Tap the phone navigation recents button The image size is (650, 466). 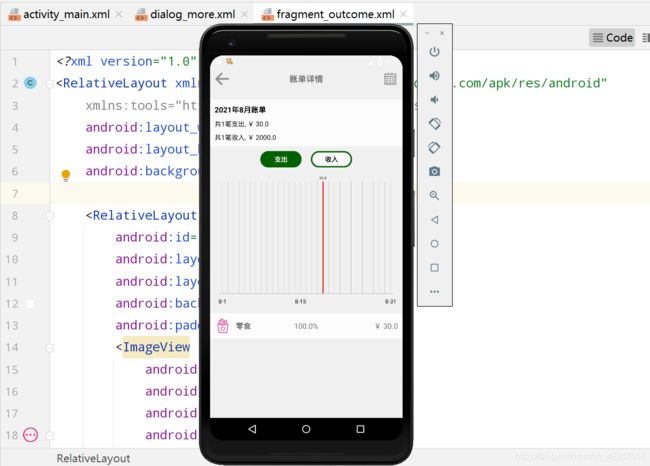pyautogui.click(x=360, y=429)
